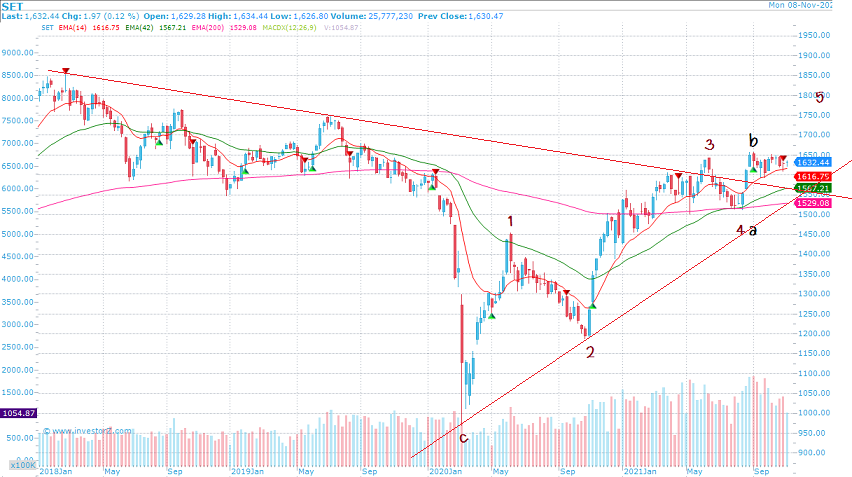The image size is (852, 477).
Task: Click the www.investorz.com watermark link
Action: [90, 431]
